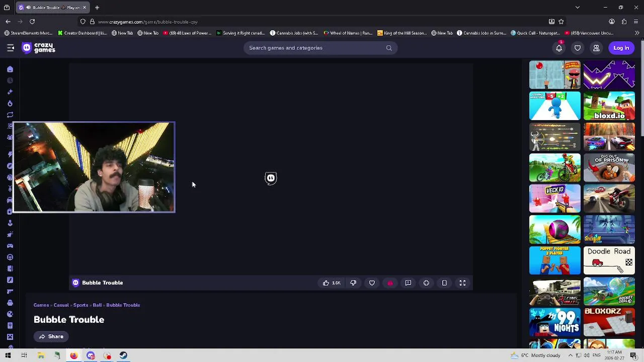644x362 pixels.
Task: Select the Bubble Trouble browser tab
Action: click(52, 8)
